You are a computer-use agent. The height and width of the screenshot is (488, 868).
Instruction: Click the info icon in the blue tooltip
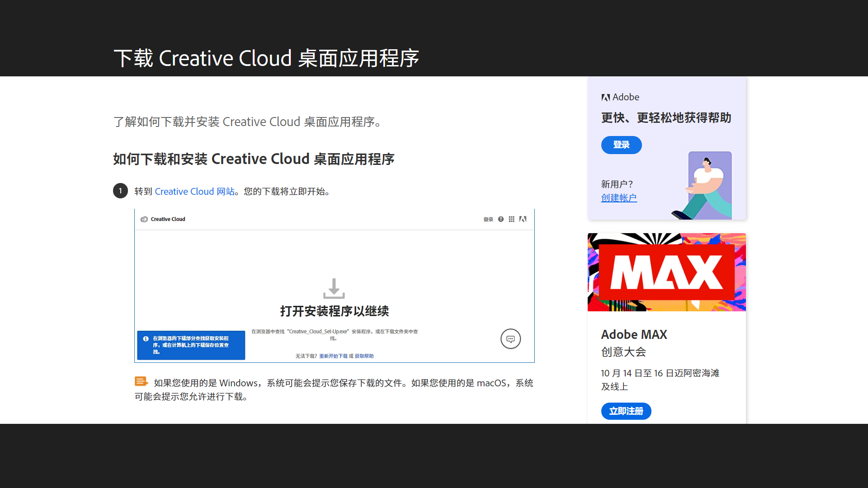point(145,338)
